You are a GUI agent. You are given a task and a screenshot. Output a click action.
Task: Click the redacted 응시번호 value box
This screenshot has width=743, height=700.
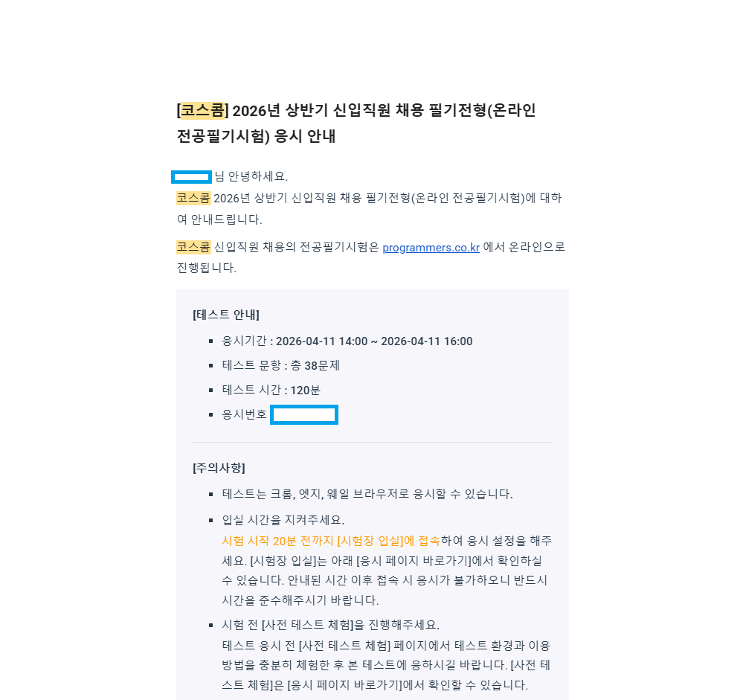(303, 414)
